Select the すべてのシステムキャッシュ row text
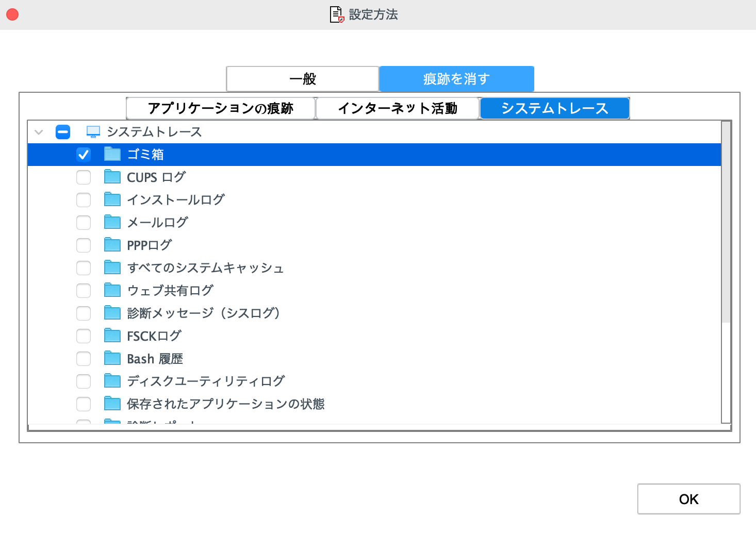Viewport: 756px width, 534px height. pos(205,268)
